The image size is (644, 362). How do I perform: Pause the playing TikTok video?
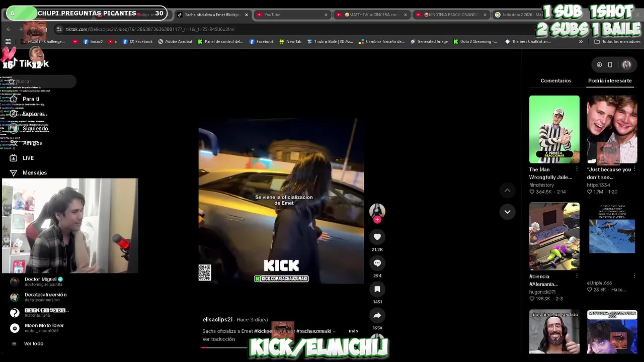pos(281,201)
